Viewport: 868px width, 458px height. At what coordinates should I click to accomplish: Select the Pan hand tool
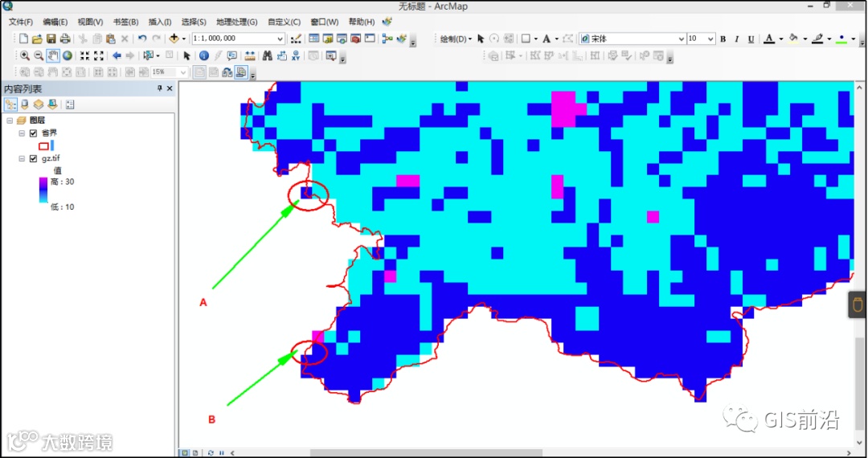tap(53, 56)
